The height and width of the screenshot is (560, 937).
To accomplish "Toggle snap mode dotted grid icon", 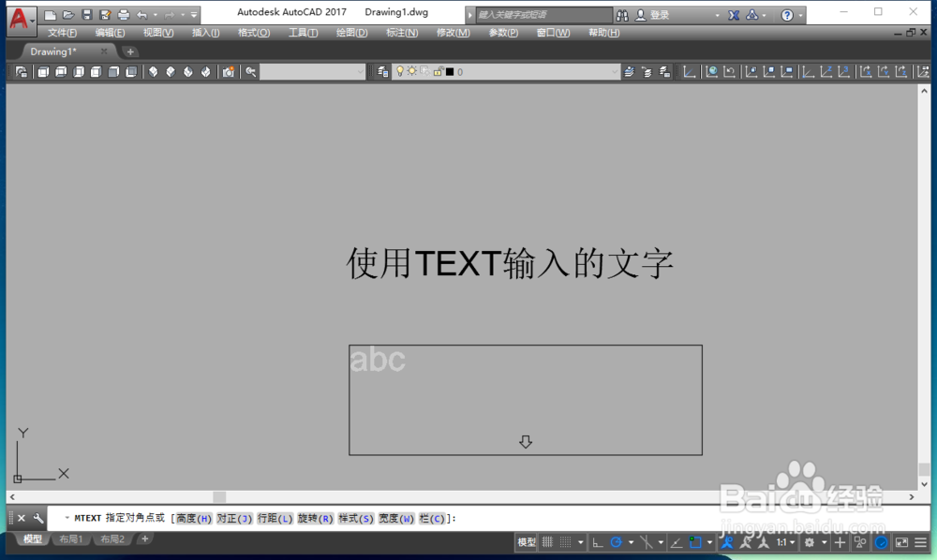I will [x=565, y=542].
